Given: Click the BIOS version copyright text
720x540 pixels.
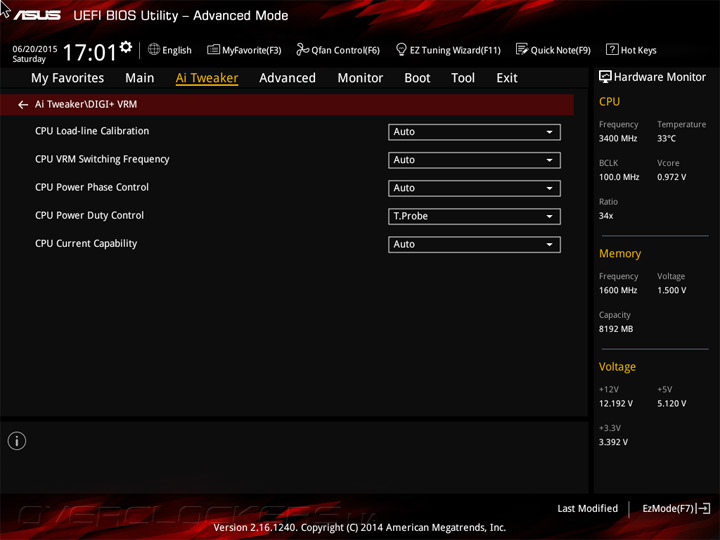Looking at the screenshot, I should coord(360,527).
